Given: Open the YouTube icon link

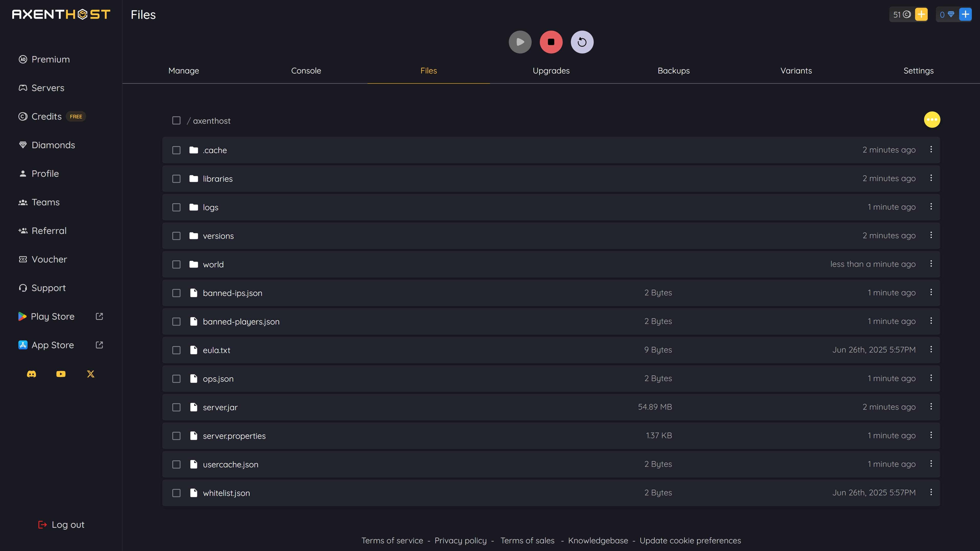Looking at the screenshot, I should click(61, 374).
